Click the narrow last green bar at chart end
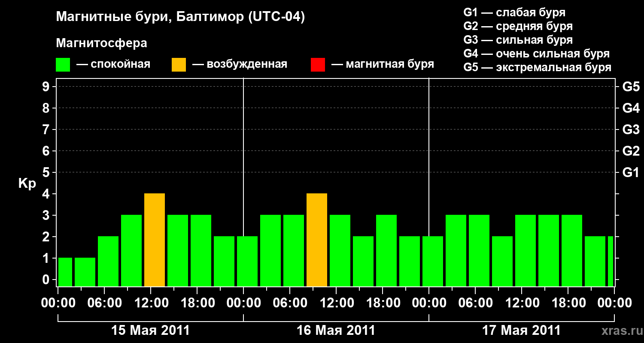The height and width of the screenshot is (343, 644). click(x=611, y=262)
